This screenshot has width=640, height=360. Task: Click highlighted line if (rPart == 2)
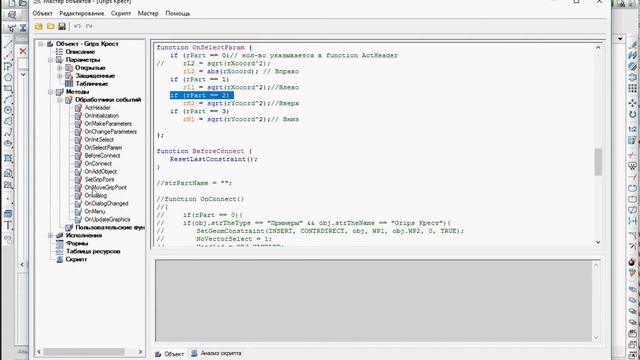coord(202,96)
